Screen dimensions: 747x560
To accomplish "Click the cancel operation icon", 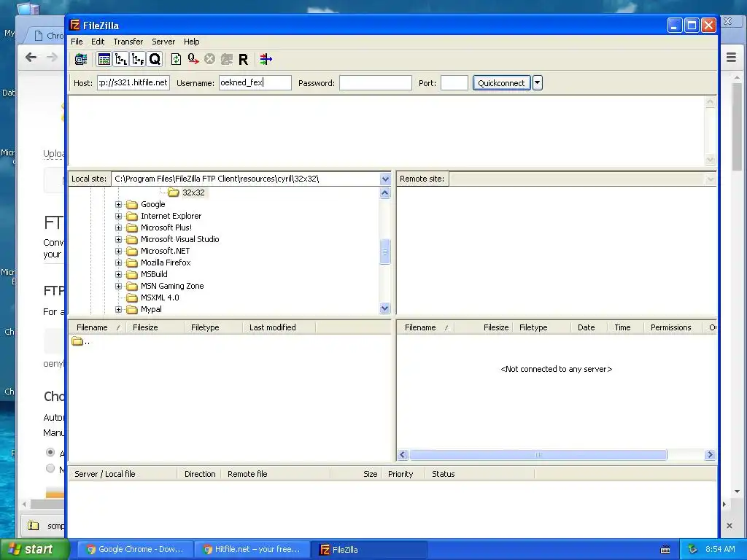I will [209, 59].
